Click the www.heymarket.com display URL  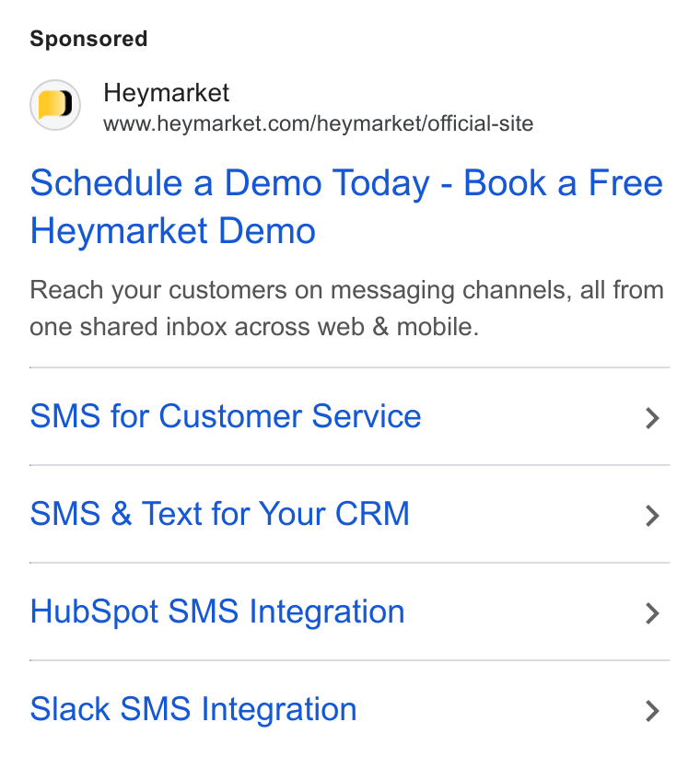pyautogui.click(x=318, y=124)
